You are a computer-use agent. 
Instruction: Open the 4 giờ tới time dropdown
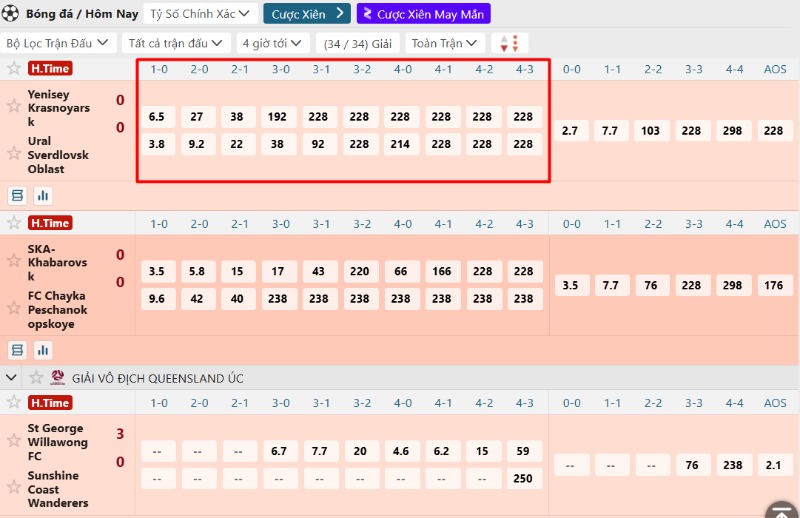(x=274, y=43)
